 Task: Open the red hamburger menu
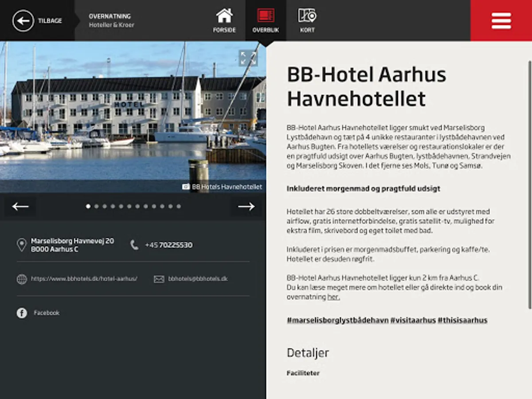[501, 20]
